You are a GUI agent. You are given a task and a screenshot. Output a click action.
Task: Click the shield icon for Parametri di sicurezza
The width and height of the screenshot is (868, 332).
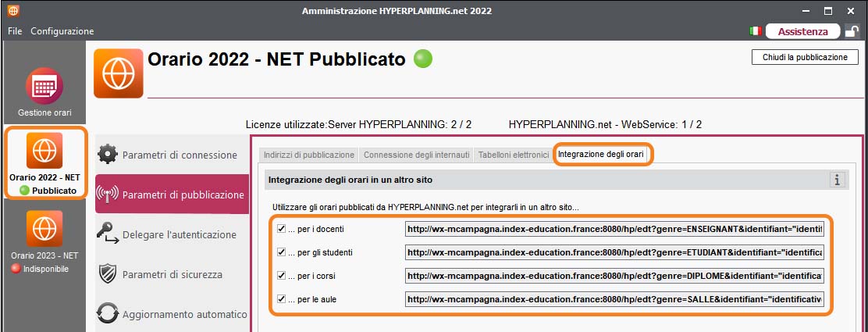click(x=107, y=274)
